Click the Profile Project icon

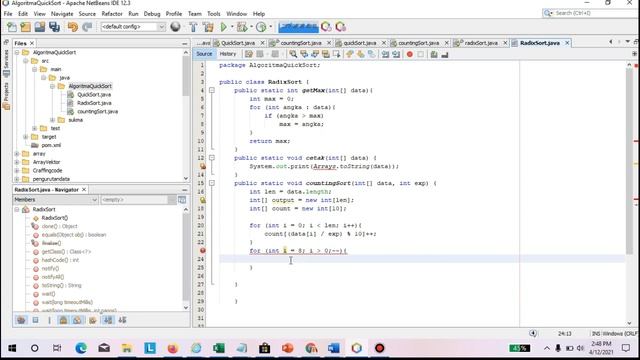coord(261,27)
